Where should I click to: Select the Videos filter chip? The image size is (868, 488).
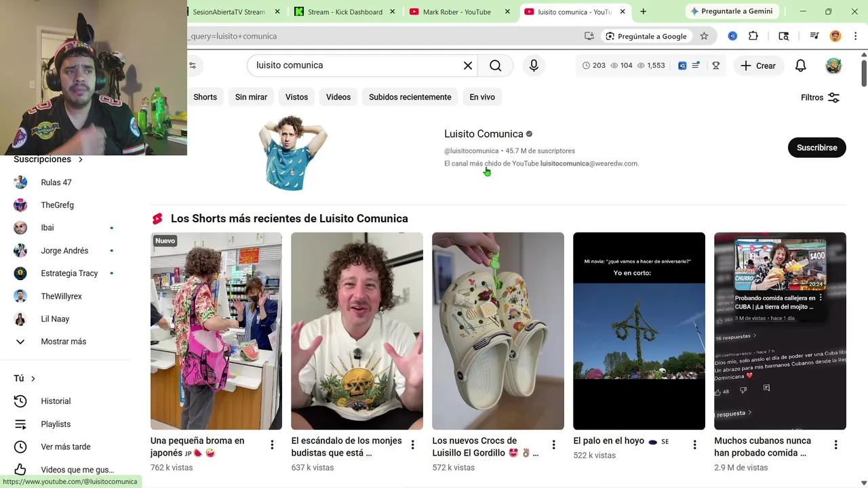pos(338,97)
